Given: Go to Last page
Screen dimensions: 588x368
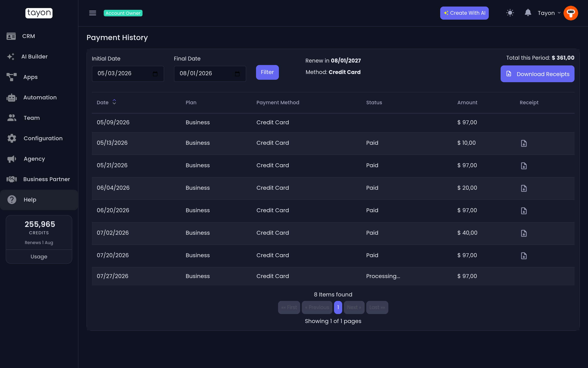Looking at the screenshot, I should pyautogui.click(x=377, y=307).
